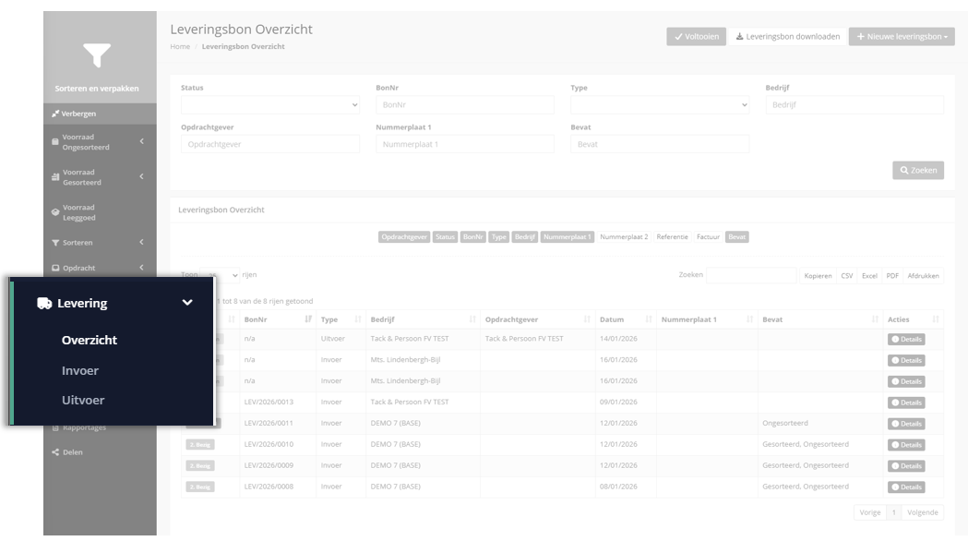Click page 1 pagination button
This screenshot has width=980, height=541.
pyautogui.click(x=894, y=512)
